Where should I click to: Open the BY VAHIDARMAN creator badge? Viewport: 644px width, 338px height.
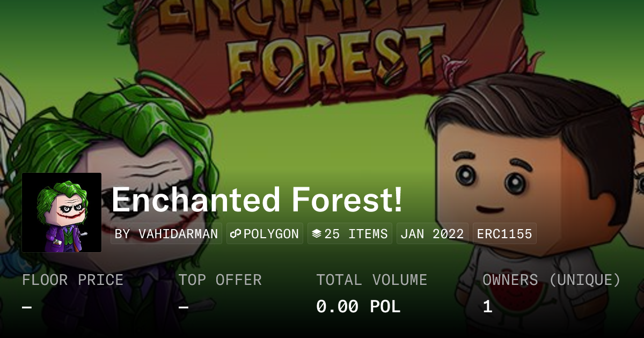click(x=166, y=234)
